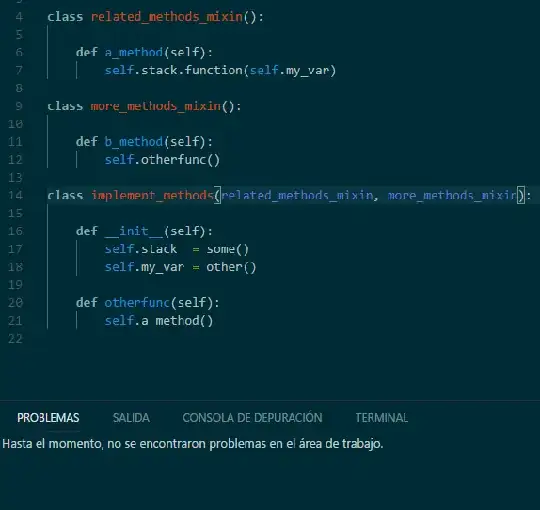Viewport: 540px width, 510px height.
Task: Click __init__ definition on line 16
Action: [134, 231]
